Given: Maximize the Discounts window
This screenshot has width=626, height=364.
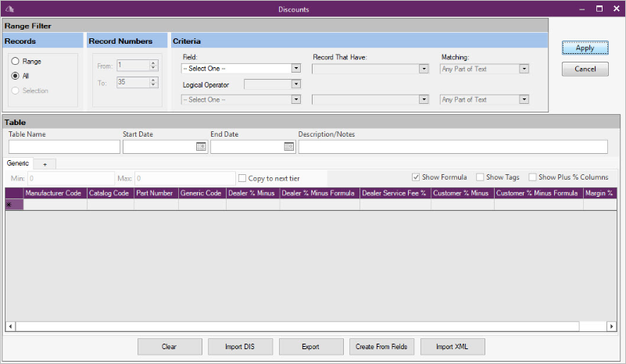Looking at the screenshot, I should 599,9.
